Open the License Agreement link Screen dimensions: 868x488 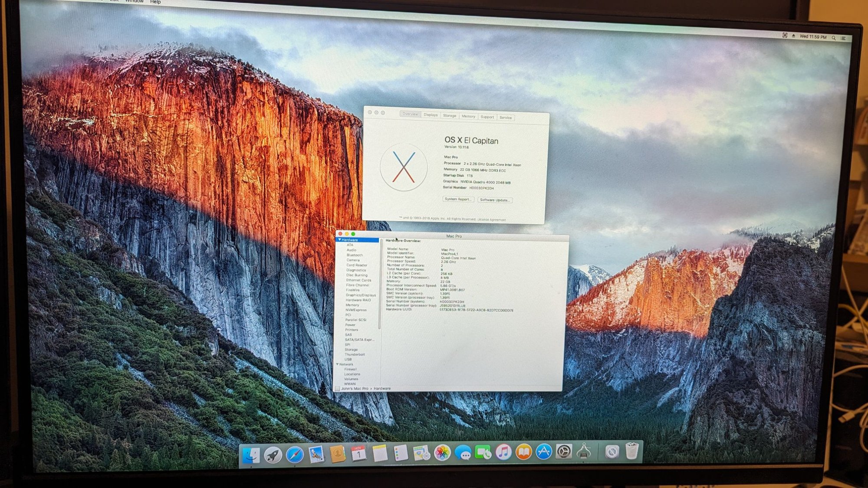[492, 219]
